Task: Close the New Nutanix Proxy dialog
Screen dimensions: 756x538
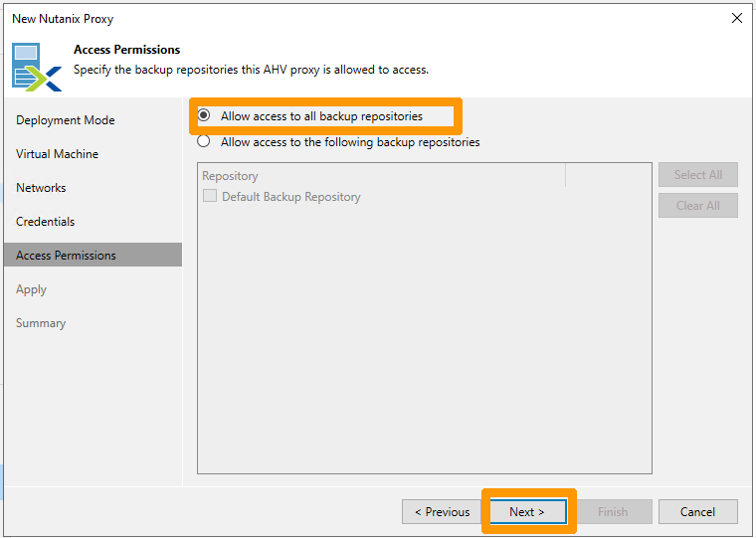Action: tap(737, 18)
